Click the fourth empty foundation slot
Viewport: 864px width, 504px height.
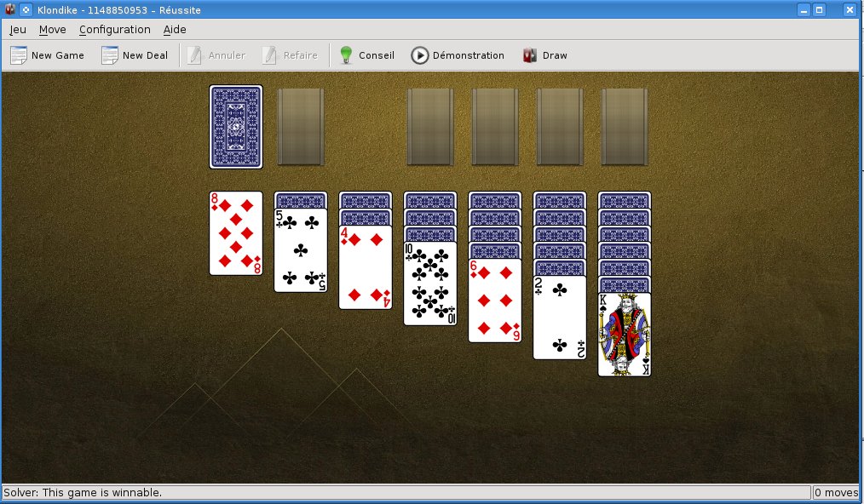(x=625, y=127)
